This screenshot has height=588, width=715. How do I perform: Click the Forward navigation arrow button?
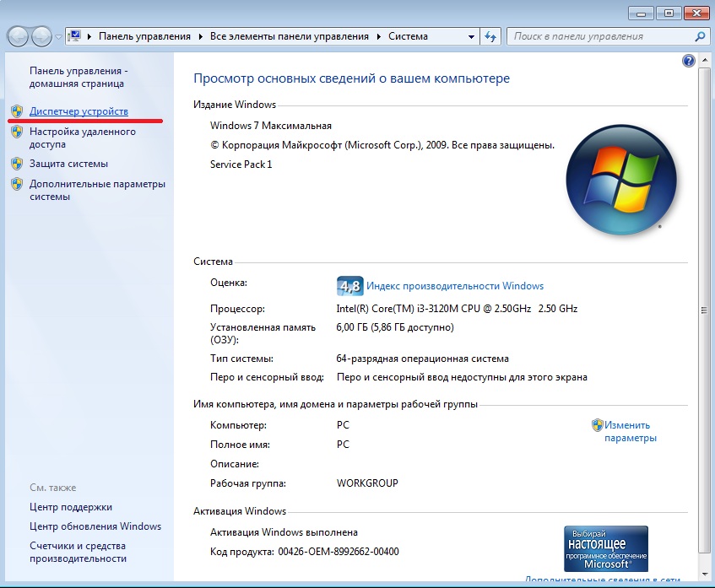coord(41,36)
